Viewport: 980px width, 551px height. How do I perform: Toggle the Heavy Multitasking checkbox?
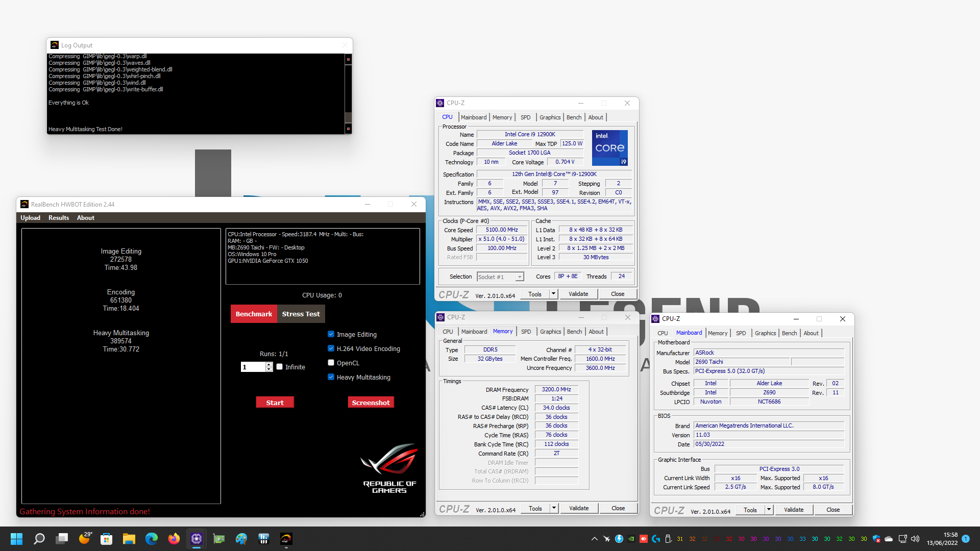pos(331,377)
